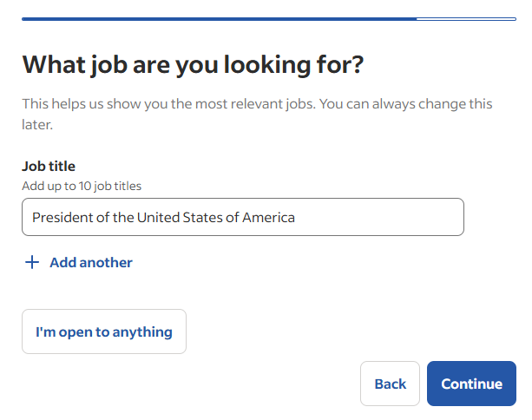
Task: Click the "What job are you looking for?" heading
Action: [193, 63]
